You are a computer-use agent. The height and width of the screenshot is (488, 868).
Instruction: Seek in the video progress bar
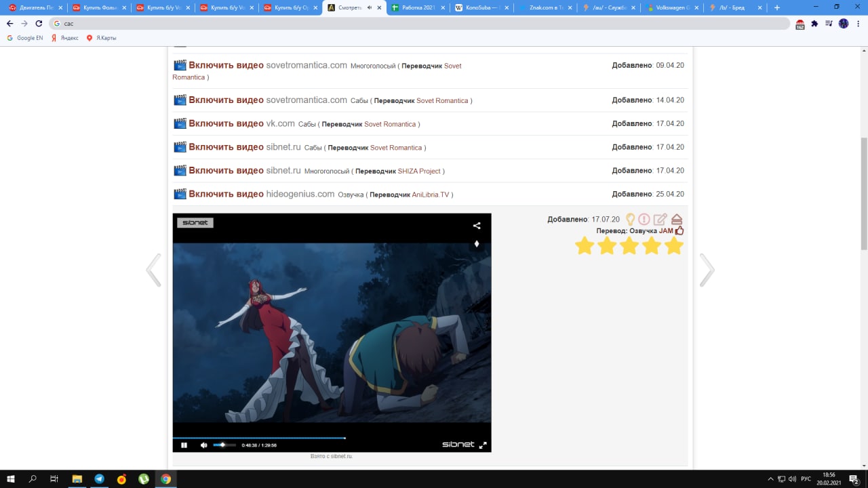[332, 438]
